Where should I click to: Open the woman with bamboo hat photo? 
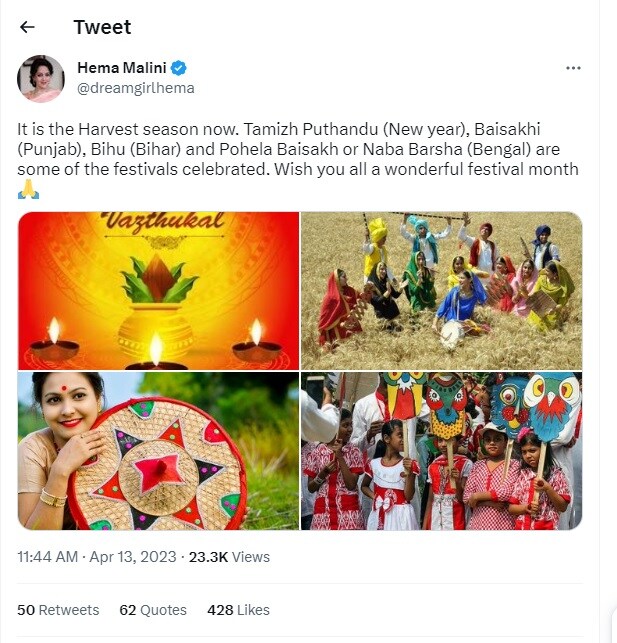click(x=158, y=451)
